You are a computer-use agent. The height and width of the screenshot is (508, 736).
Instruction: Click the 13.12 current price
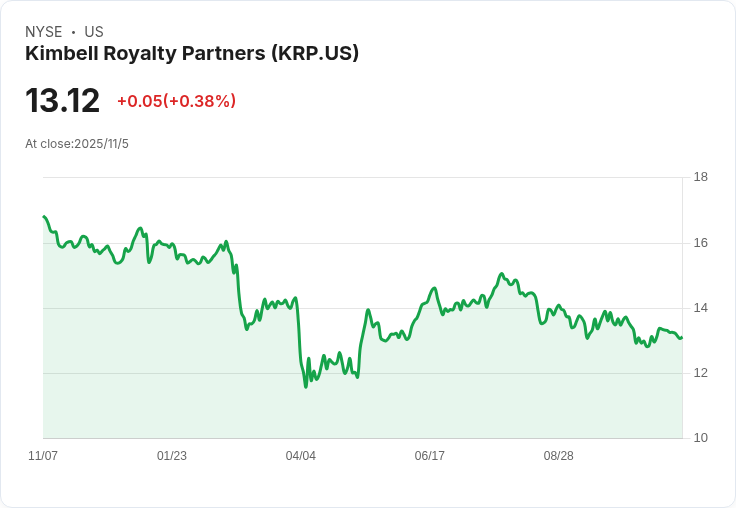point(62,101)
